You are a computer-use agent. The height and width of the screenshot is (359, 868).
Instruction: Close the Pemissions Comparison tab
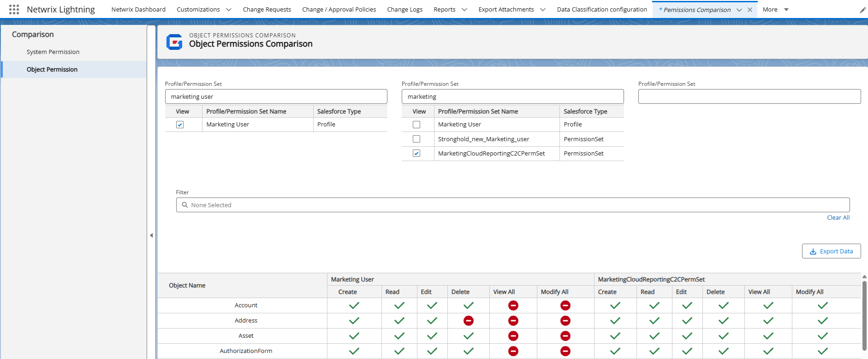[x=750, y=10]
